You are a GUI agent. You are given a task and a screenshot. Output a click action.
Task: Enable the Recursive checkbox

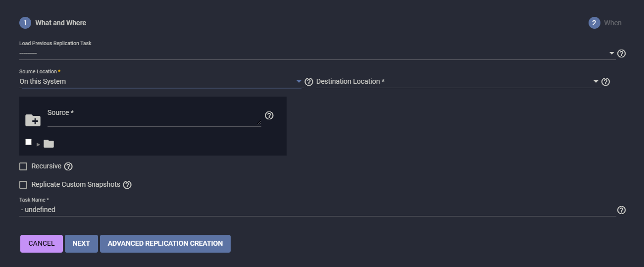(23, 166)
